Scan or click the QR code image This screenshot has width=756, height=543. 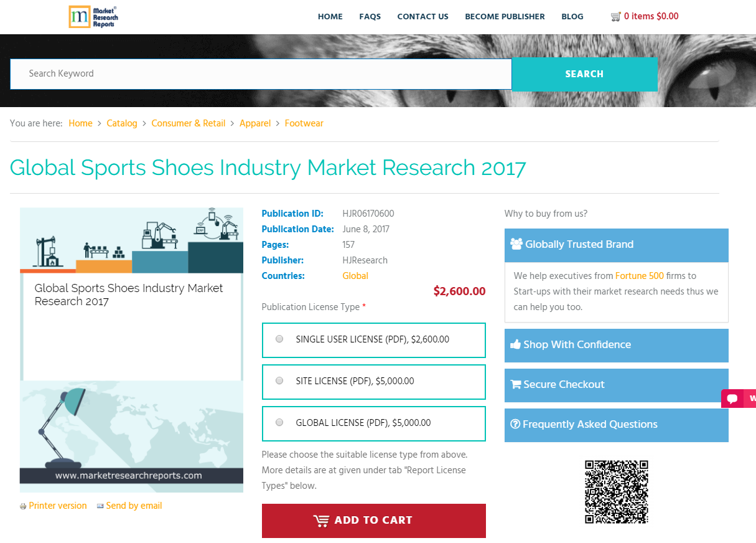pyautogui.click(x=616, y=492)
